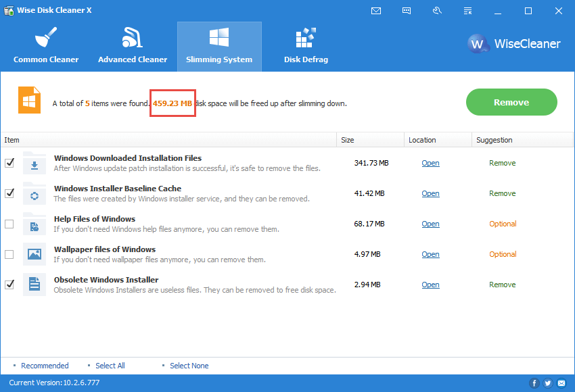The height and width of the screenshot is (392, 575).
Task: Click the Size column header
Action: click(x=371, y=140)
